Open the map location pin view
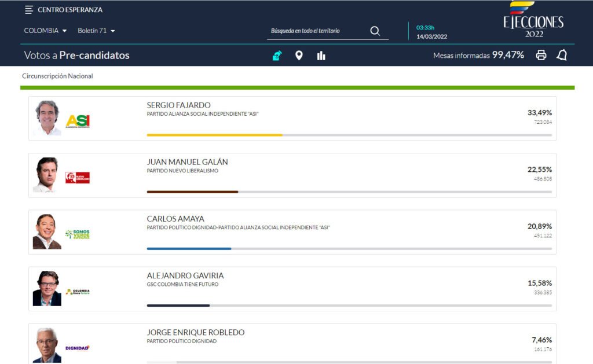593x364 pixels. pos(299,56)
